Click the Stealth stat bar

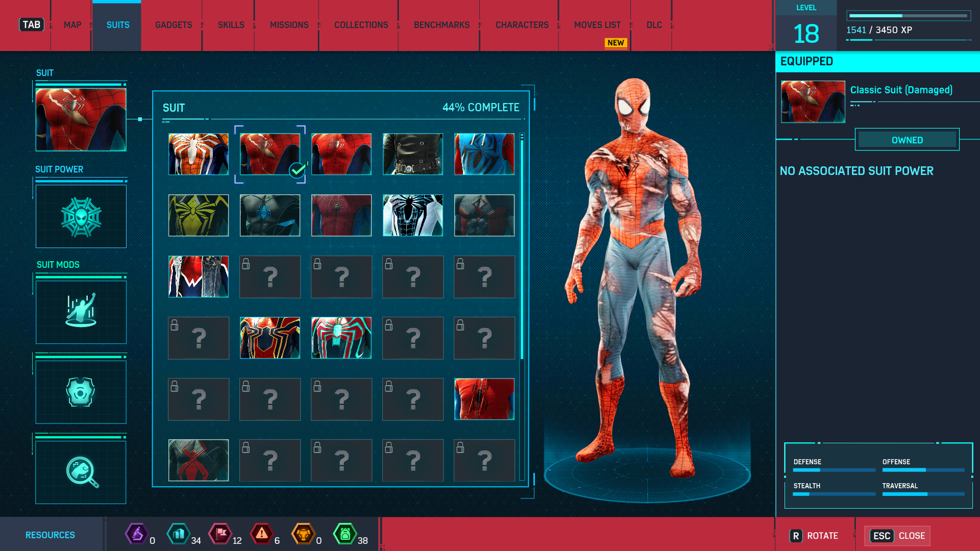point(834,494)
